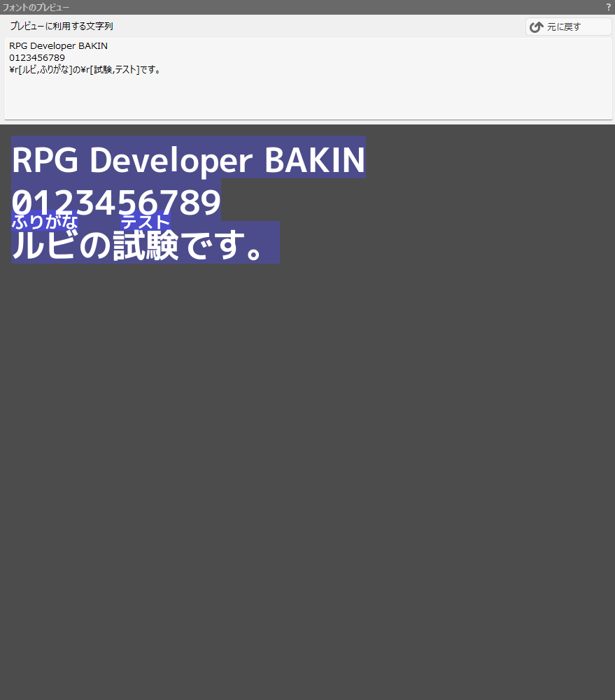Viewport: 615px width, 700px height.
Task: Click the large ルビ characters in preview
Action: coord(43,246)
